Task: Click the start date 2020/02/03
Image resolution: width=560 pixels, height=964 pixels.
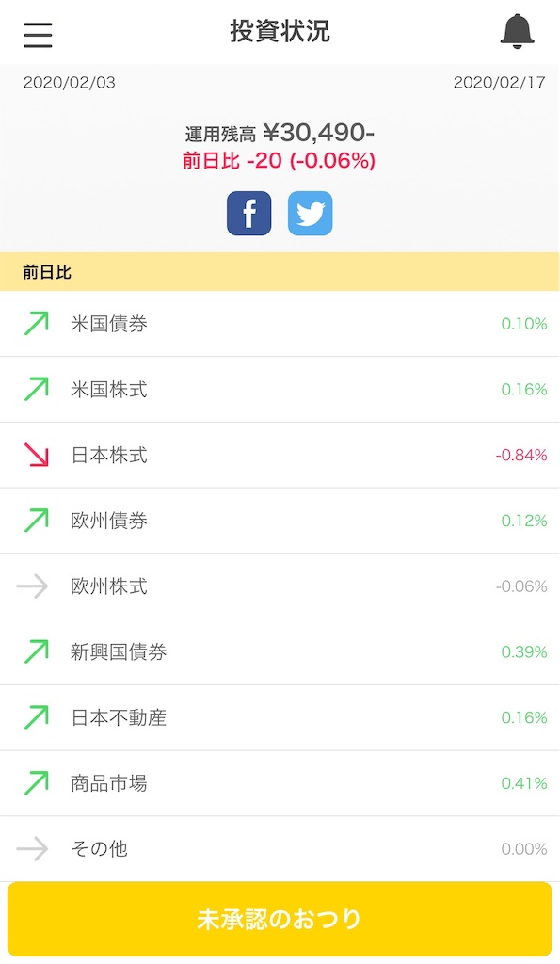Action: click(70, 83)
